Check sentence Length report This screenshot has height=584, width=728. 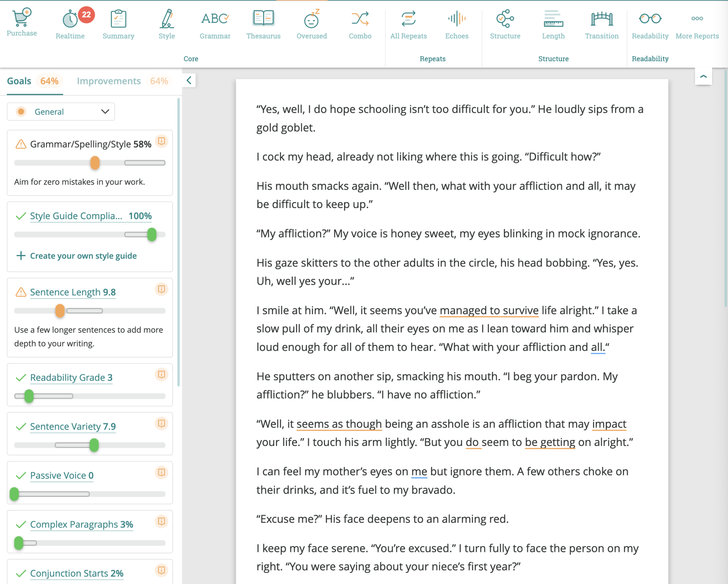tap(553, 23)
